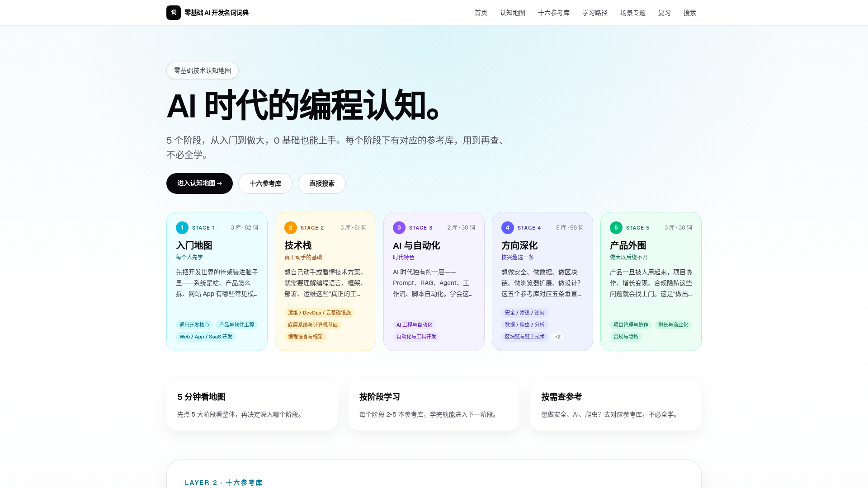Viewport: 868px width, 488px height.
Task: Expand the +2 more tags chip
Action: click(x=557, y=337)
